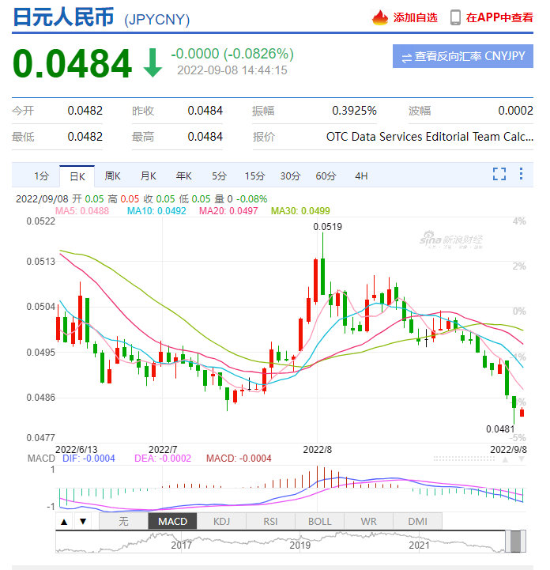This screenshot has height=570, width=550.
Task: Select the 无 indicator option
Action: [124, 522]
